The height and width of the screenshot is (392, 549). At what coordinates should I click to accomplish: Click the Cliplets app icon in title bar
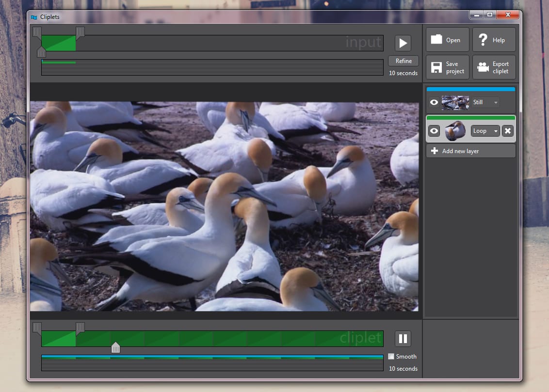pyautogui.click(x=34, y=17)
